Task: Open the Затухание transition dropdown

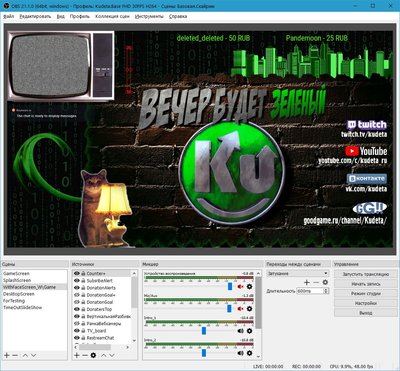Action: click(298, 273)
